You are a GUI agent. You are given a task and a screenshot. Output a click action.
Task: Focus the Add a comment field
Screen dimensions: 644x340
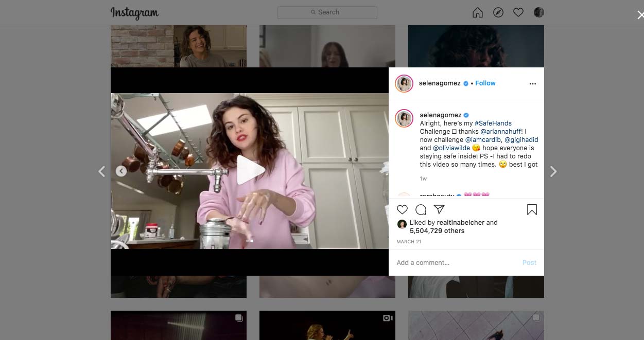pos(453,263)
